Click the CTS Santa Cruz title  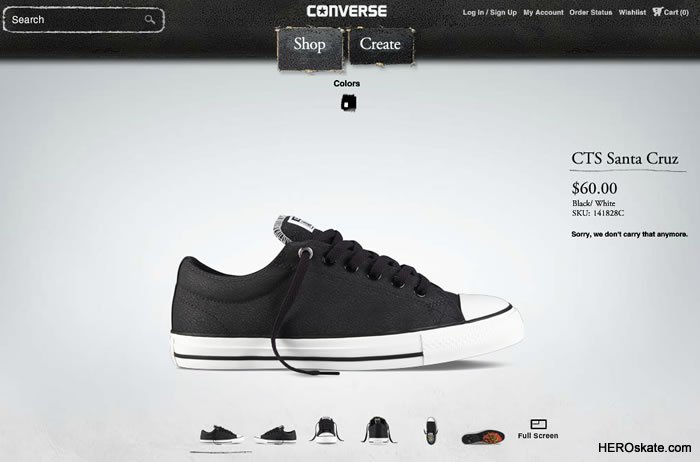pyautogui.click(x=625, y=158)
